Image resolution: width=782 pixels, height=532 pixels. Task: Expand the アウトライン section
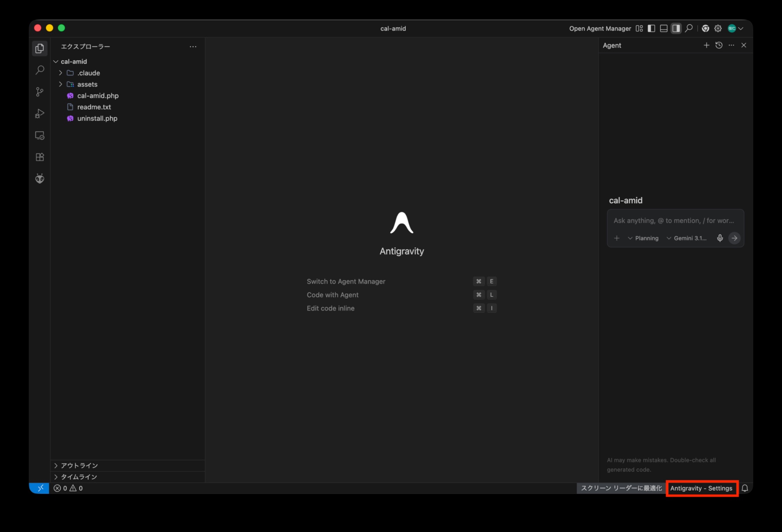79,465
